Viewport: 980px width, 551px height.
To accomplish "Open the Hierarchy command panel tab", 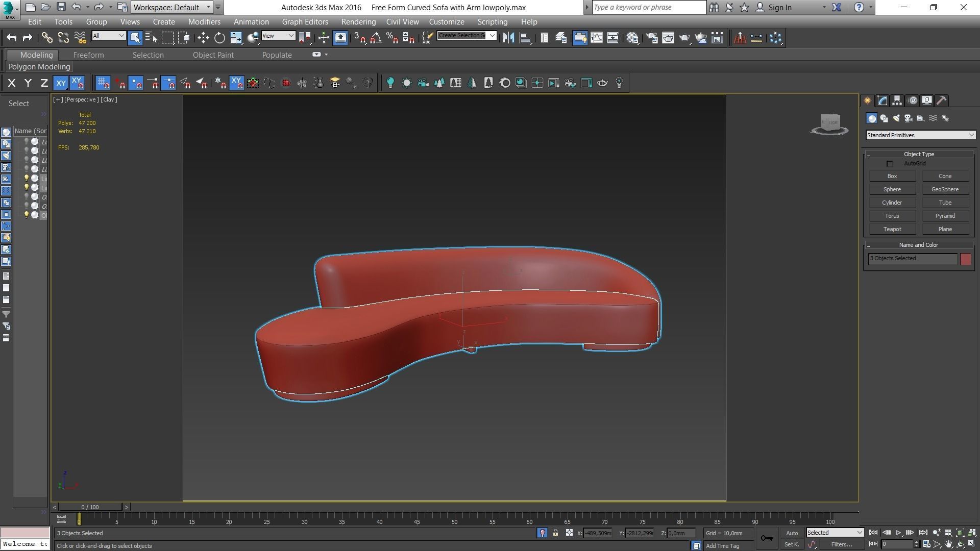I will [x=897, y=101].
